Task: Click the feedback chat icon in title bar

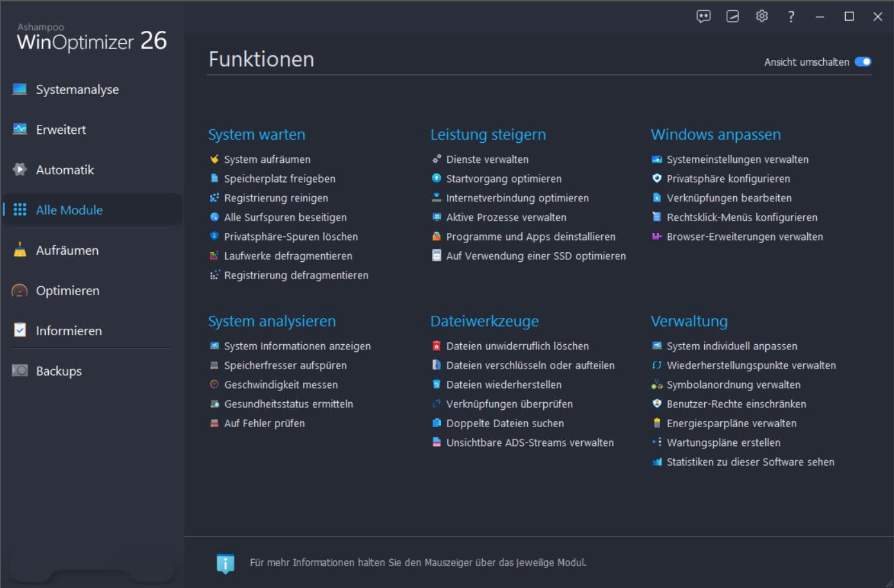Action: [703, 17]
